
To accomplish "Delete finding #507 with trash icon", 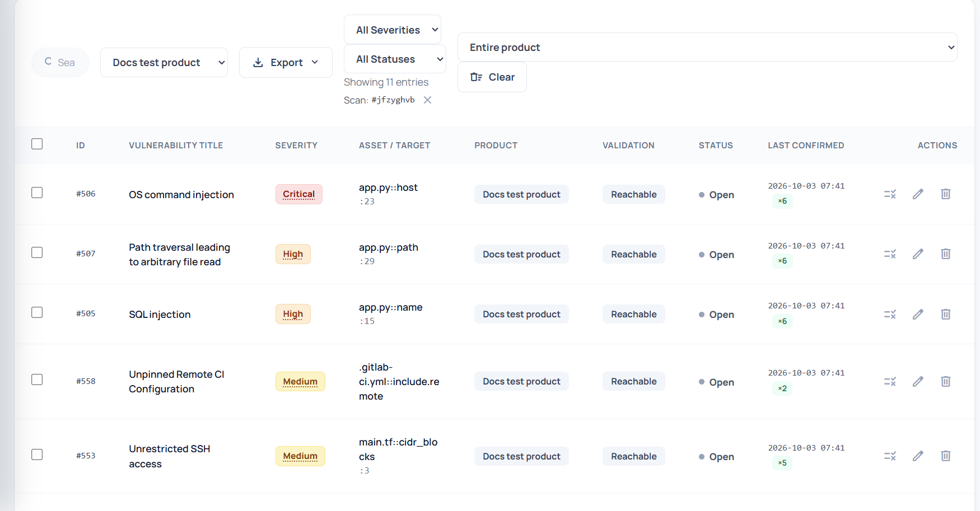I will point(945,254).
